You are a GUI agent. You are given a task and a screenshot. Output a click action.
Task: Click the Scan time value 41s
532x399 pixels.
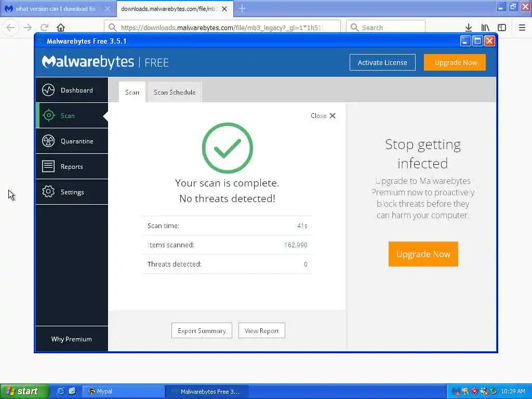[x=302, y=226]
